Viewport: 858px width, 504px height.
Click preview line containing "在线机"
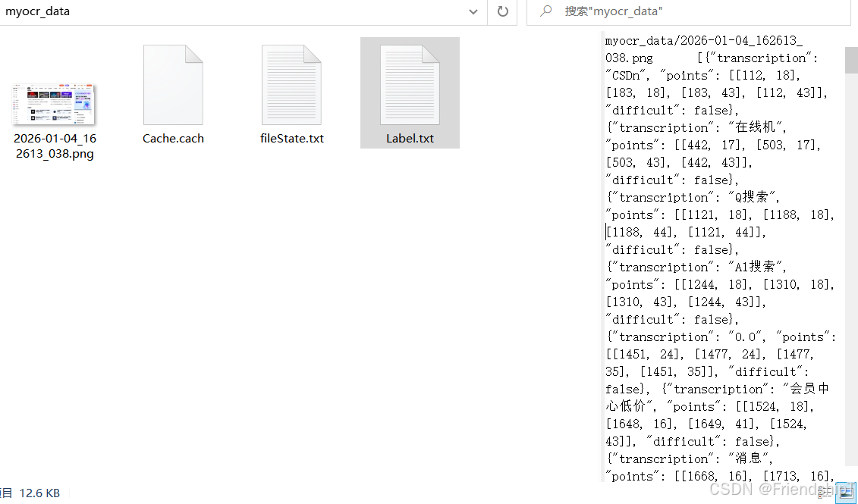click(x=696, y=127)
